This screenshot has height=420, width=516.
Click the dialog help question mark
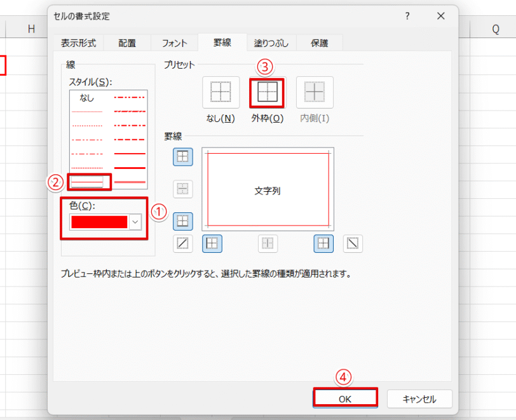click(407, 17)
